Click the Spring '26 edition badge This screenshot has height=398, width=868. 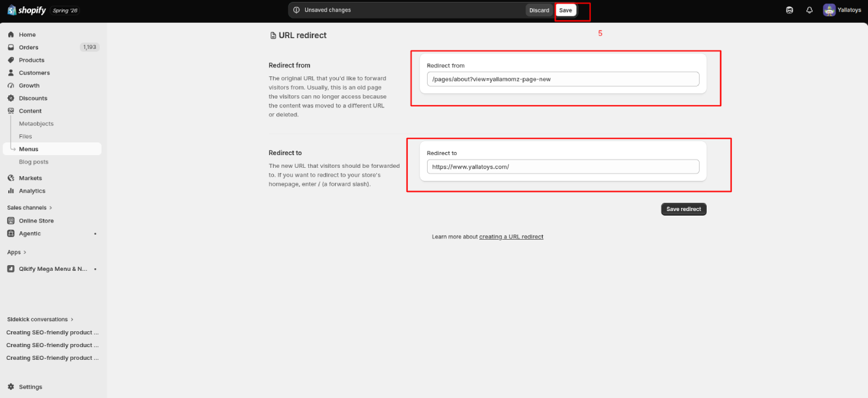point(65,10)
